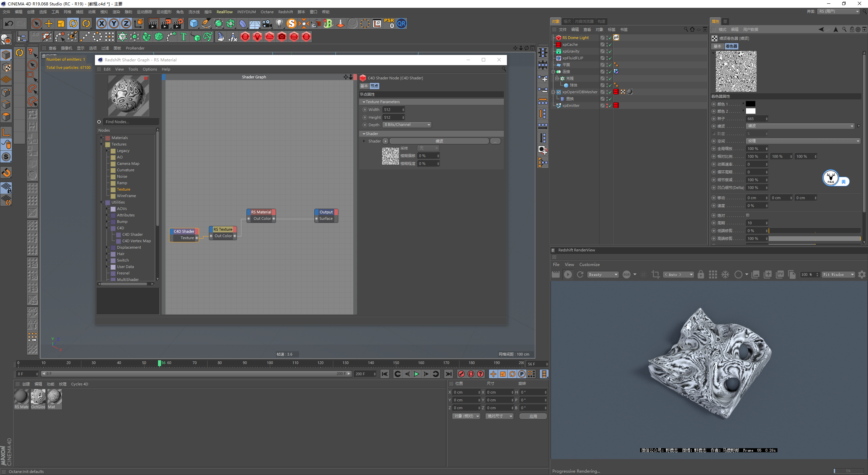This screenshot has height=475, width=868.
Task: Select the Move tool icon
Action: [49, 23]
